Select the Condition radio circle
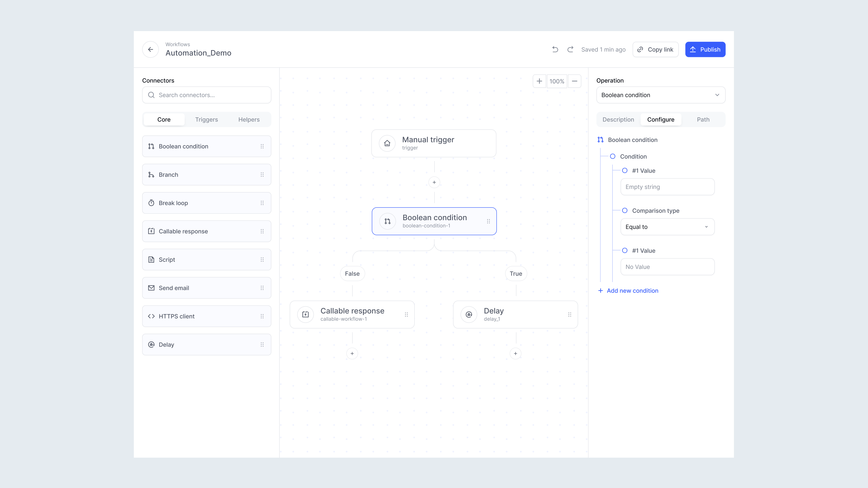The width and height of the screenshot is (868, 488). click(613, 156)
